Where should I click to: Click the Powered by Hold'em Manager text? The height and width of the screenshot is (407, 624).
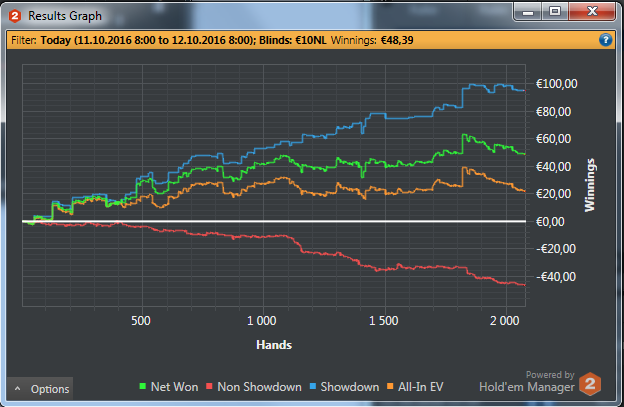tap(527, 382)
